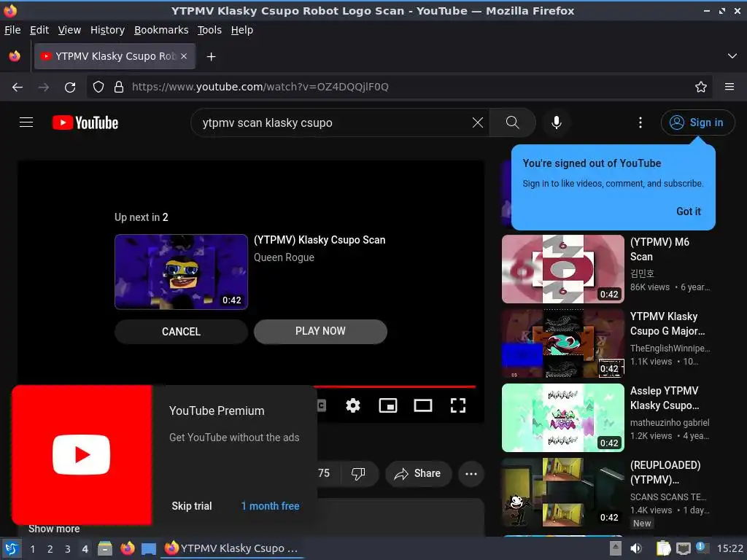
Task: Start voice search with microphone
Action: click(x=556, y=122)
